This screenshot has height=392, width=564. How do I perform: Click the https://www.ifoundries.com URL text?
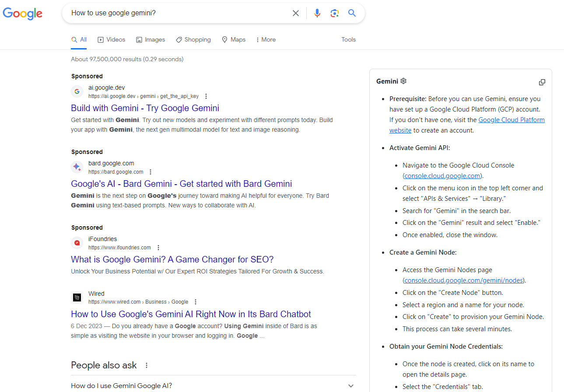click(120, 248)
